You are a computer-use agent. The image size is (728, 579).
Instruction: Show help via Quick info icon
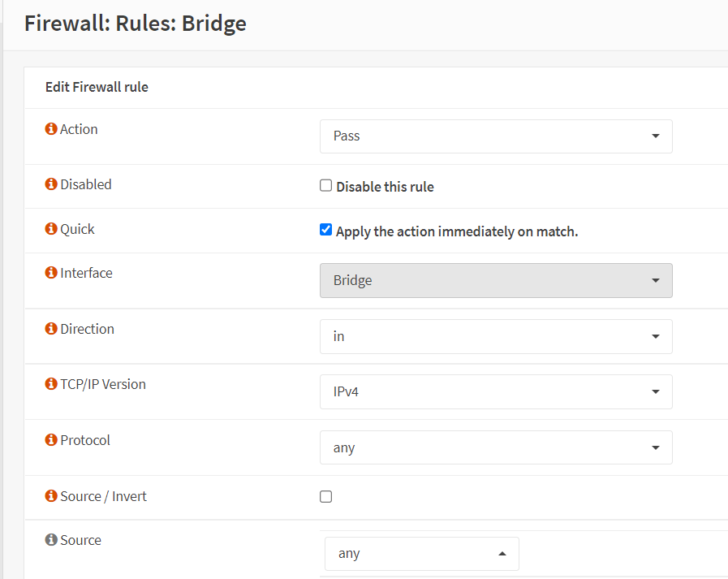[51, 229]
